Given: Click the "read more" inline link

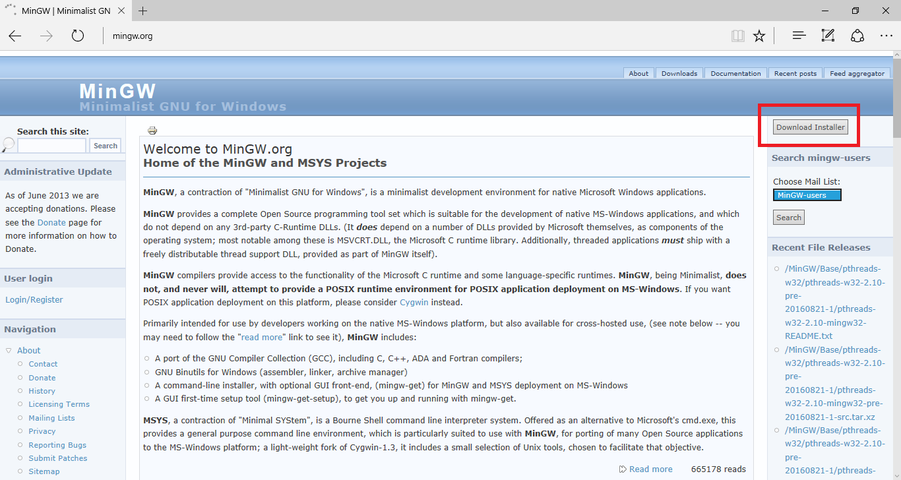Looking at the screenshot, I should click(x=261, y=337).
